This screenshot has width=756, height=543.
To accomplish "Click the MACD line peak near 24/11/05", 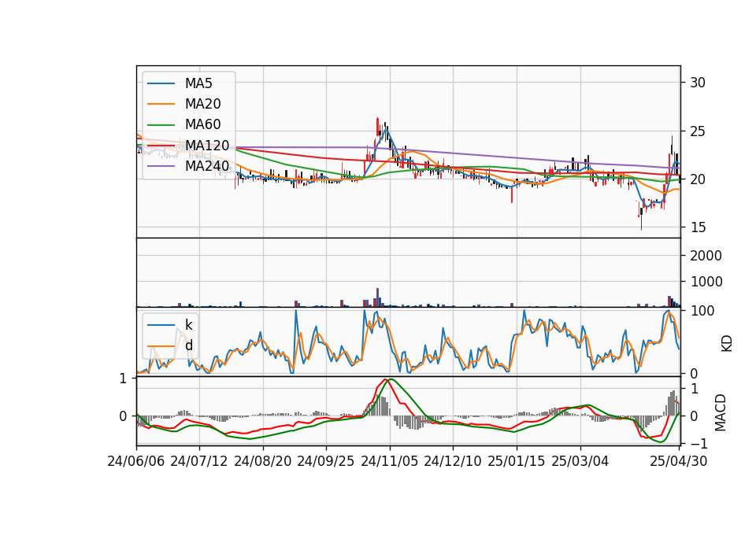I will (385, 379).
